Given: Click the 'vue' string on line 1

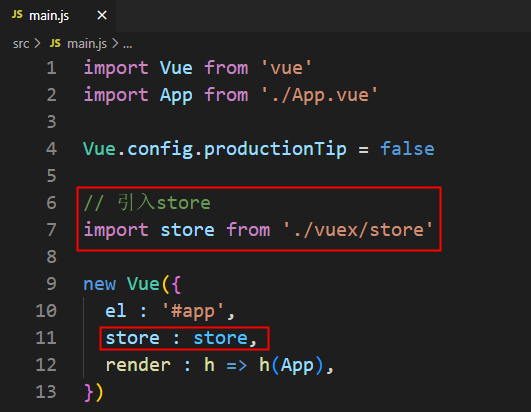Looking at the screenshot, I should (286, 68).
